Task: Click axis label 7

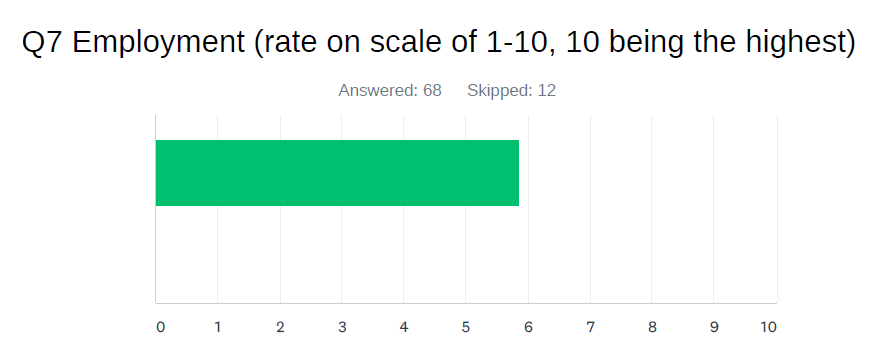Action: 591,327
